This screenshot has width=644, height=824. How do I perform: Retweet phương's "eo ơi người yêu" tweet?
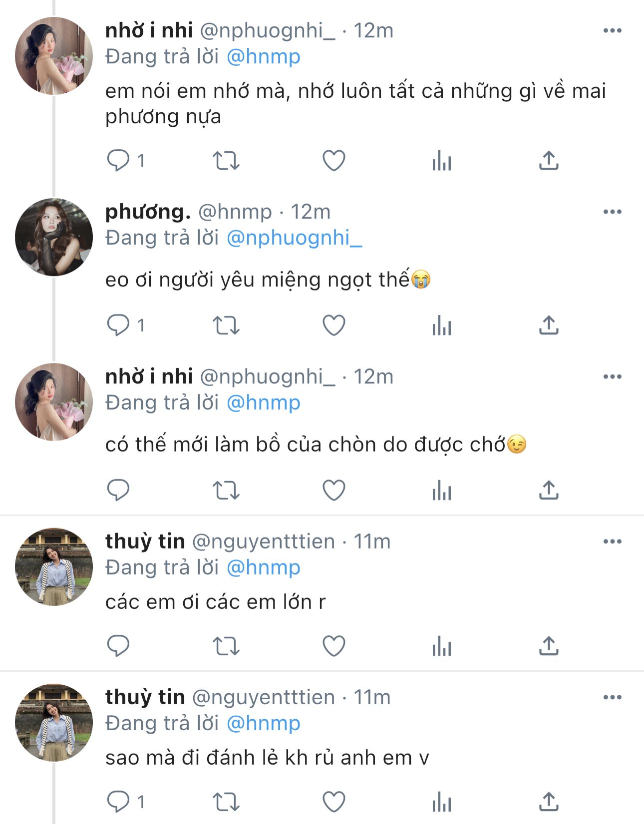(x=226, y=326)
